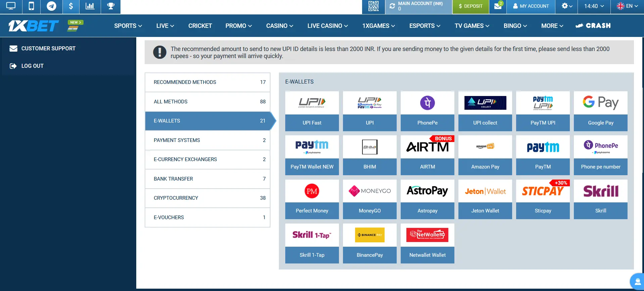Open the trophy results icon

(x=111, y=6)
